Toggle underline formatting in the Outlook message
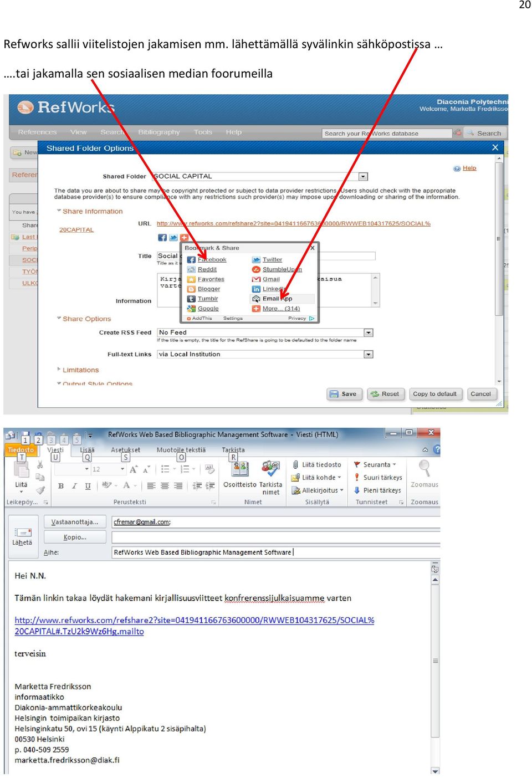The image size is (532, 778). pyautogui.click(x=88, y=486)
